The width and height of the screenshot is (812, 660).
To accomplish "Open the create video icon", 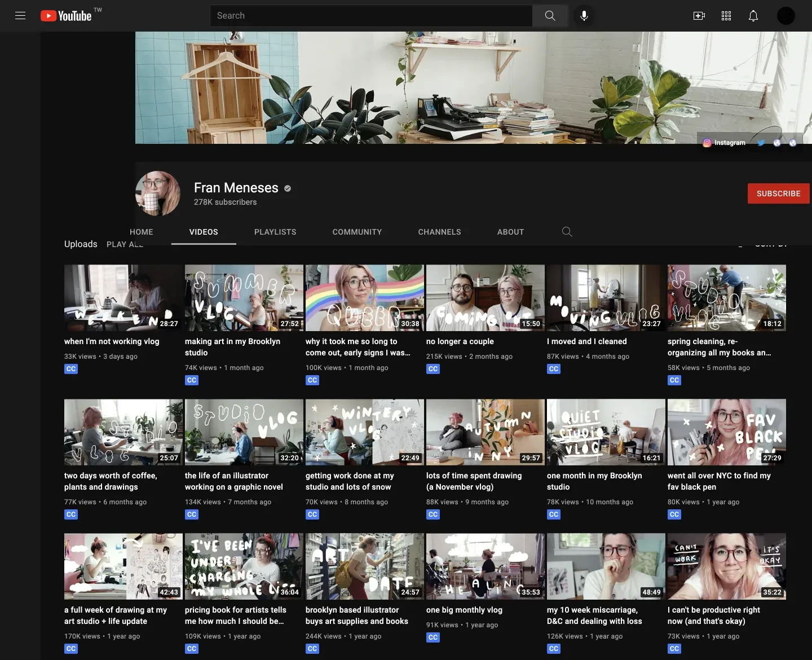I will [x=699, y=16].
